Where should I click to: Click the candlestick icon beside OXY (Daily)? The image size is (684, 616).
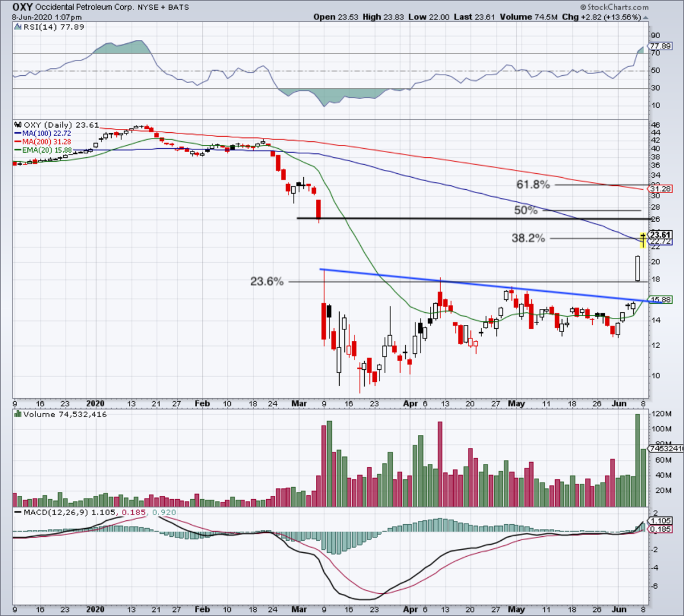pos(18,125)
